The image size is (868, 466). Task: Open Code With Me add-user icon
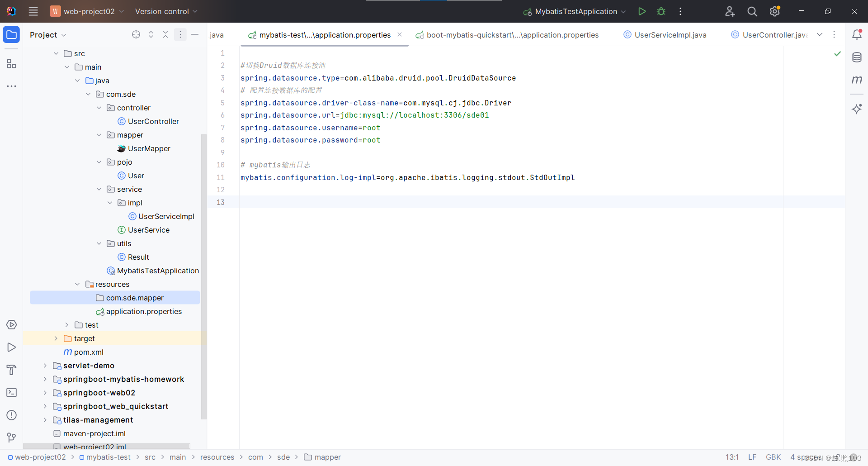click(730, 11)
